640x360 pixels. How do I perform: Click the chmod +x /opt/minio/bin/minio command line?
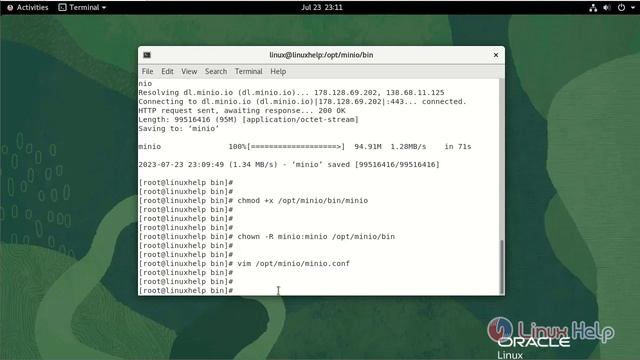[x=253, y=200]
